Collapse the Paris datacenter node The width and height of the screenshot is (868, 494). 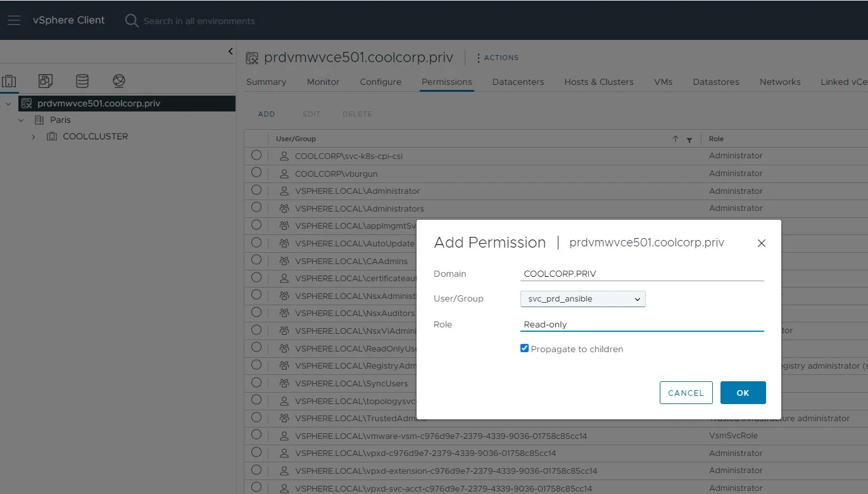point(21,120)
